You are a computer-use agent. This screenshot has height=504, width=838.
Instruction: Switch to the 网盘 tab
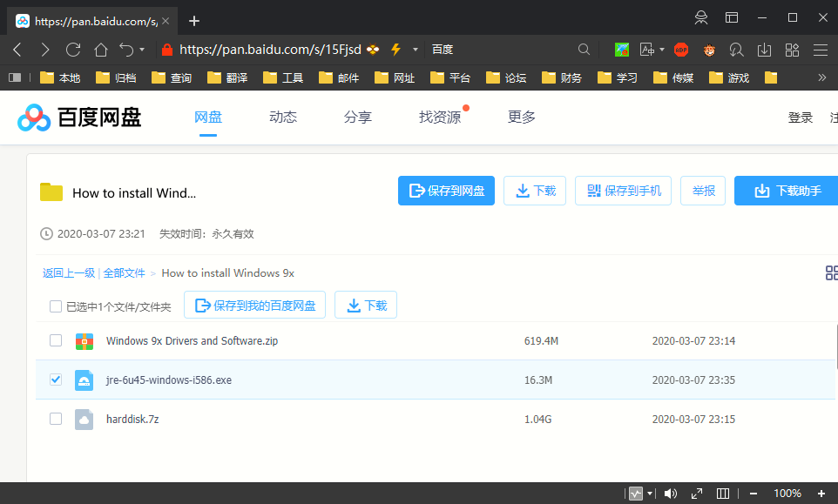208,117
